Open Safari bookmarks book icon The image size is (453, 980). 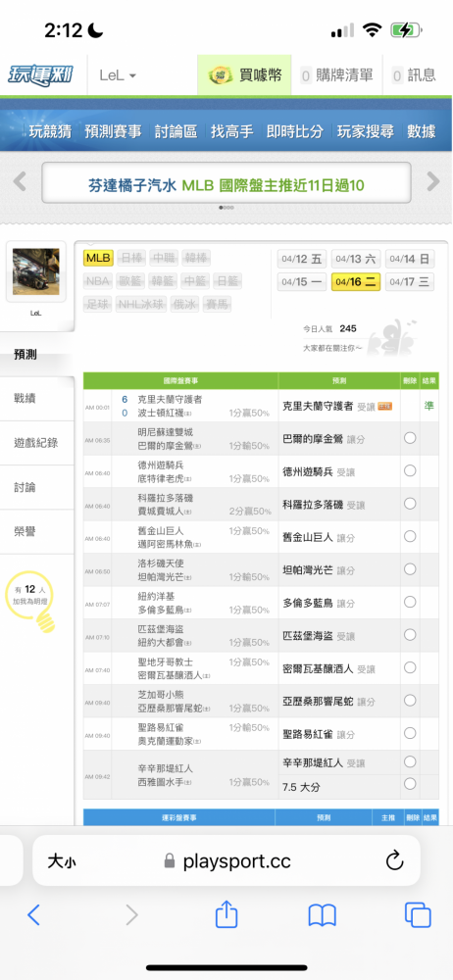click(323, 915)
